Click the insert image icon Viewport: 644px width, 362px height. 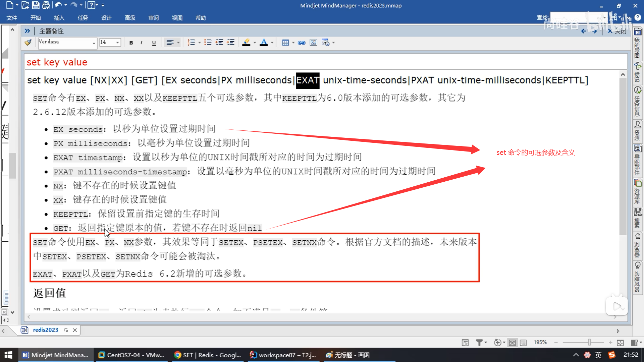[x=313, y=43]
